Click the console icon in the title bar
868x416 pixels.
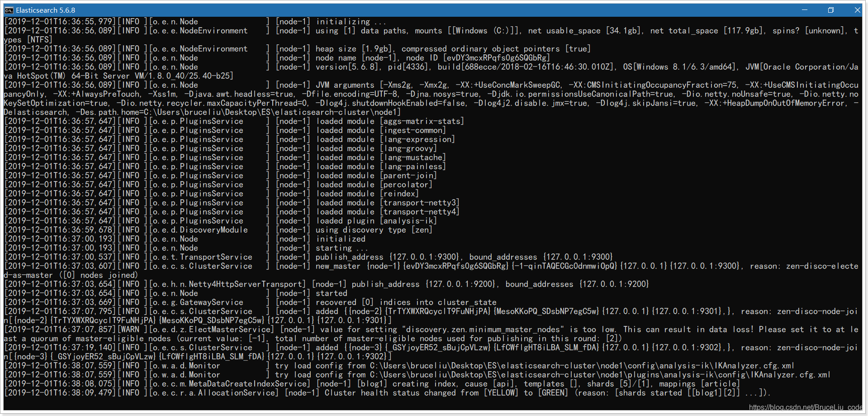(9, 10)
